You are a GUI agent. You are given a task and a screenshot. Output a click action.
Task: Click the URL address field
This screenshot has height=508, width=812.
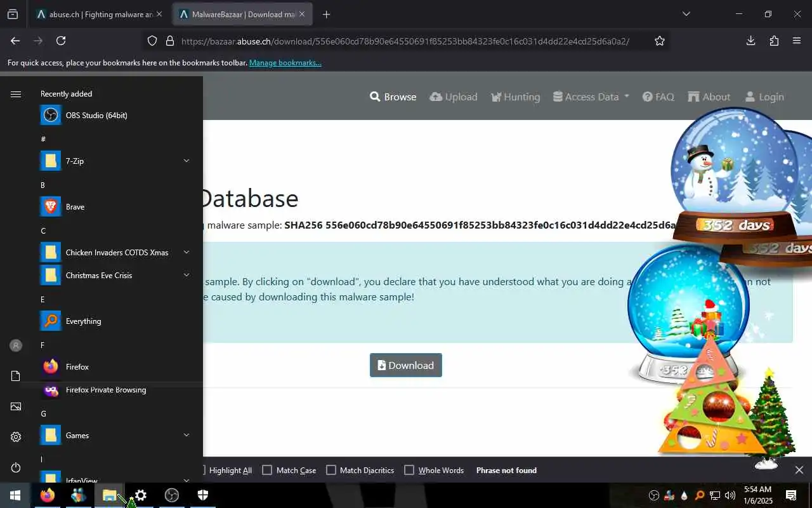pyautogui.click(x=406, y=41)
